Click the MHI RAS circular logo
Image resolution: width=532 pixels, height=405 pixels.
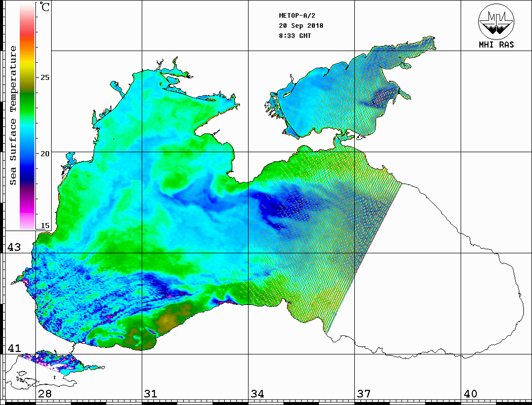[x=496, y=21]
